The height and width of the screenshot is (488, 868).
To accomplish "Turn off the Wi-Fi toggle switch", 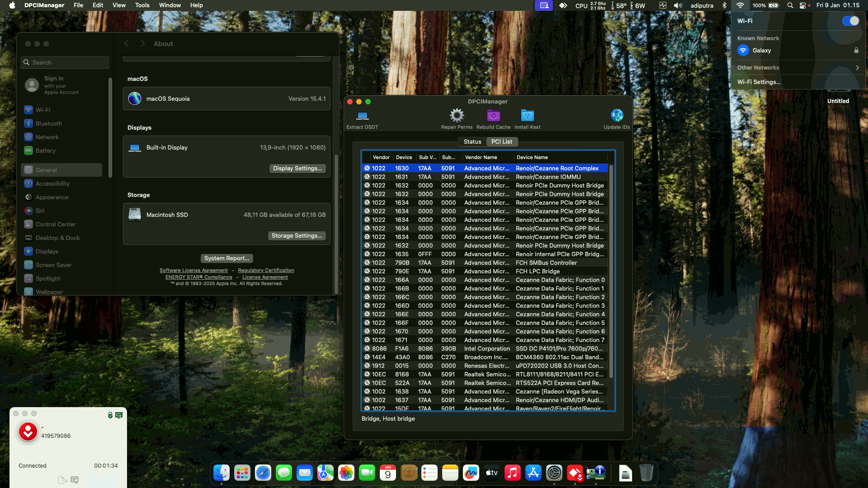I will click(x=850, y=21).
